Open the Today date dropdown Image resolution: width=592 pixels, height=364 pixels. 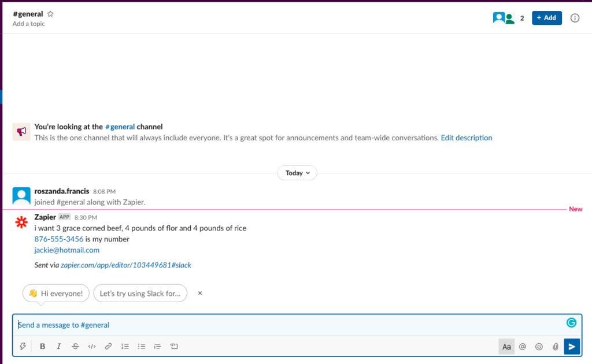point(297,173)
